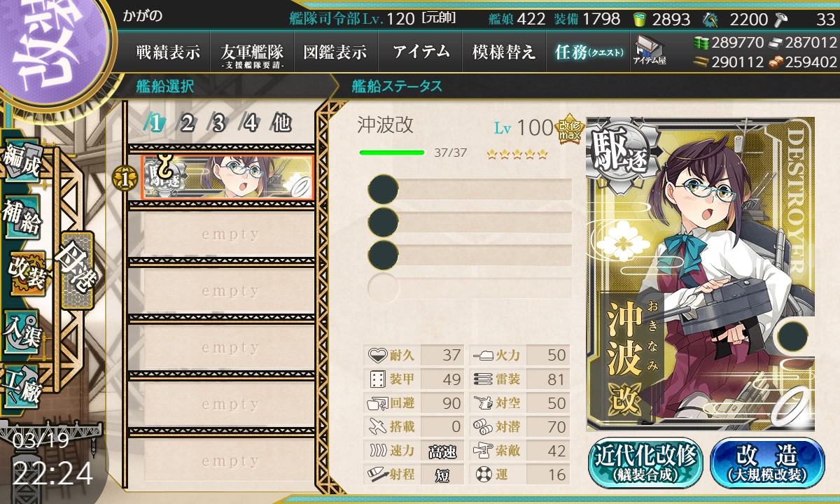Open 任務 quest menu

pyautogui.click(x=588, y=52)
